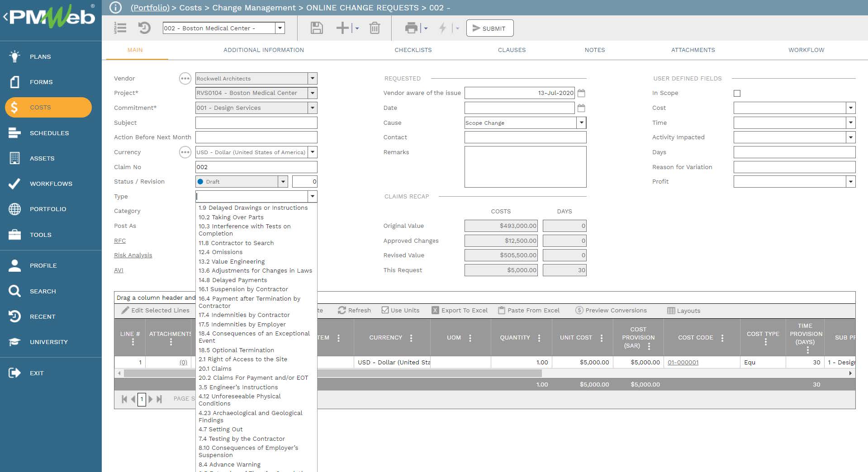
Task: Click the grid horizontal scrollbar
Action: 332,373
